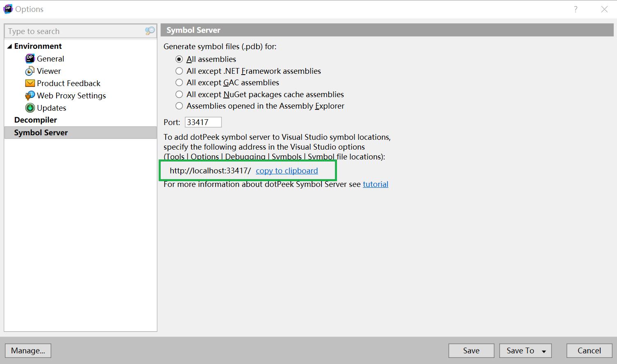Image resolution: width=617 pixels, height=364 pixels.
Task: Select the Symbol Server category
Action: tap(80, 132)
